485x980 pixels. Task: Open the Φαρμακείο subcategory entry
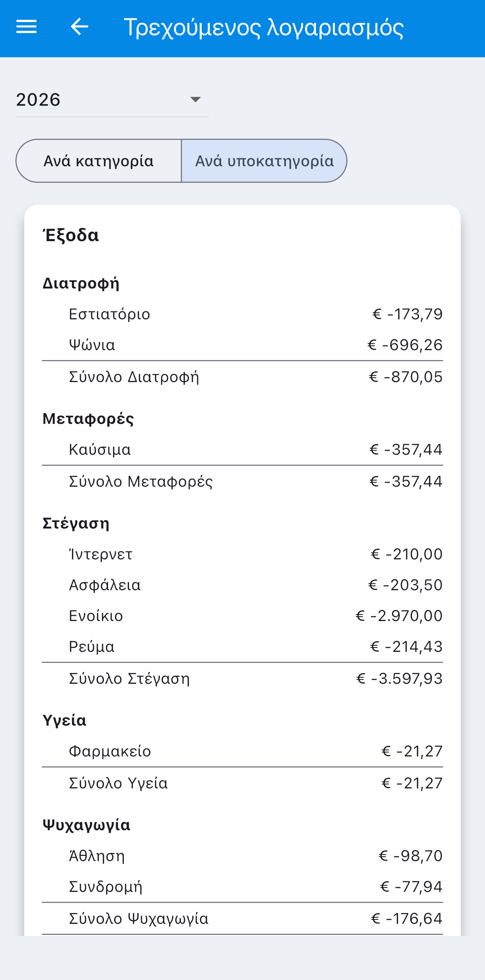click(x=242, y=751)
